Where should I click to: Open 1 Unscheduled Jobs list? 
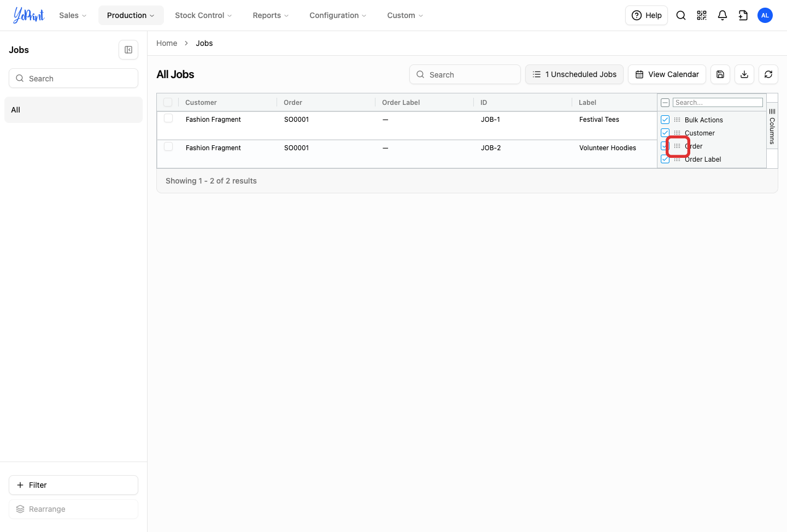[574, 74]
